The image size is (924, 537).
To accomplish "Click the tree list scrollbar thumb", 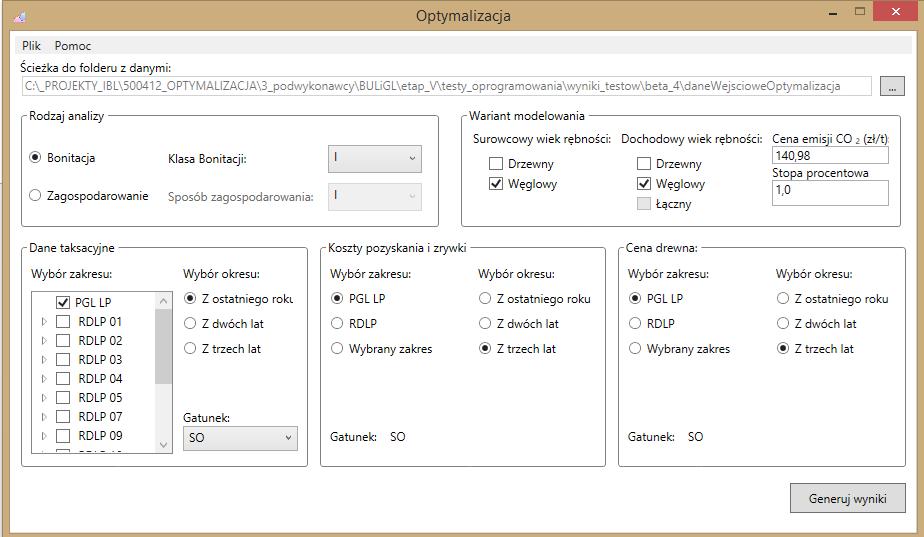I will 164,346.
